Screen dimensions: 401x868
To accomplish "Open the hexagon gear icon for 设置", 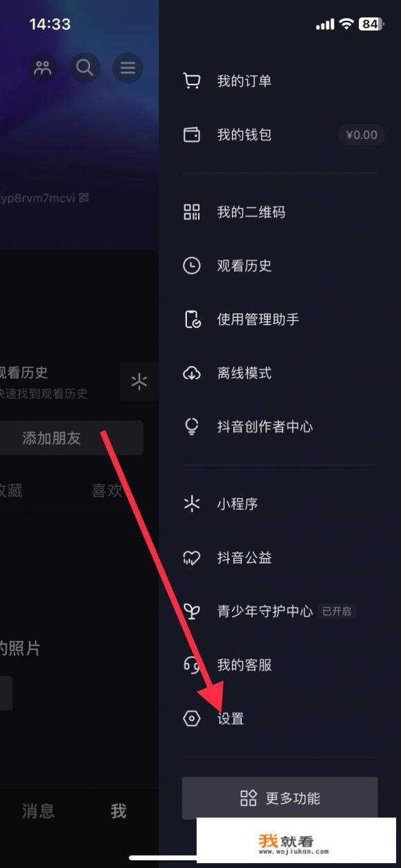I will click(192, 718).
